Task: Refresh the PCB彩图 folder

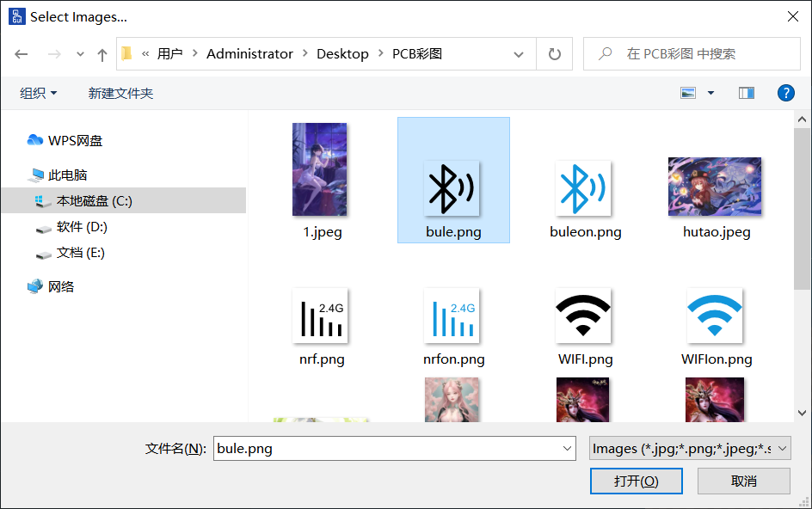Action: pyautogui.click(x=555, y=54)
